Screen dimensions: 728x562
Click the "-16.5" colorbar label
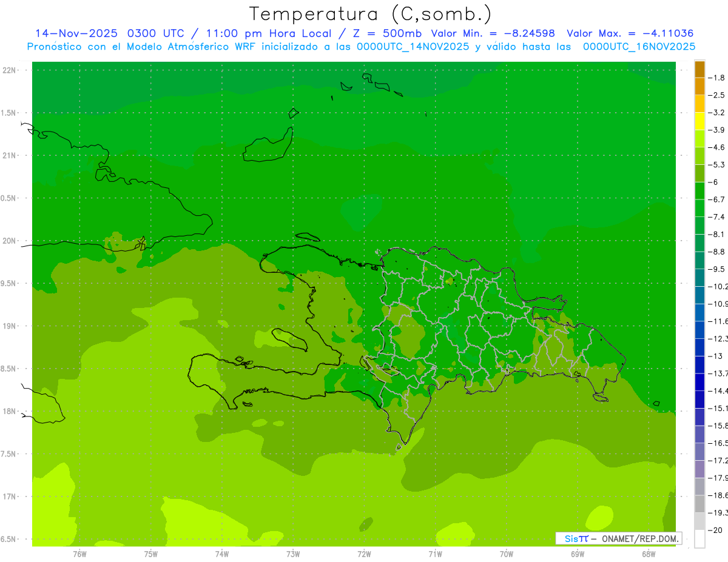pyautogui.click(x=717, y=443)
